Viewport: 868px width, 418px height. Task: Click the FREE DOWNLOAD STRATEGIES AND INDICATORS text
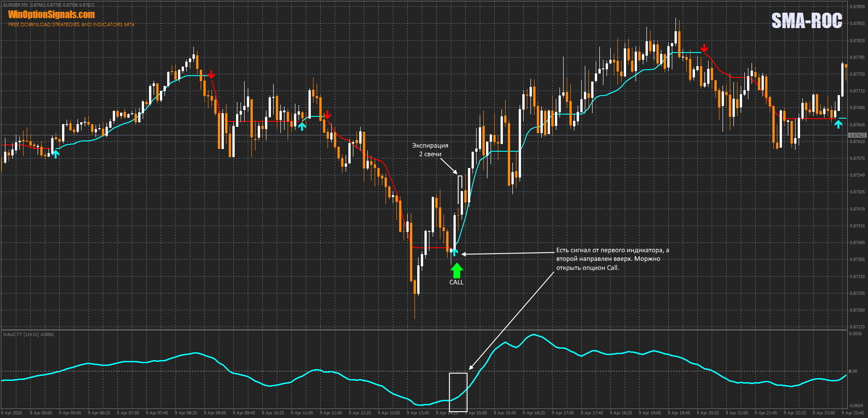pyautogui.click(x=71, y=24)
